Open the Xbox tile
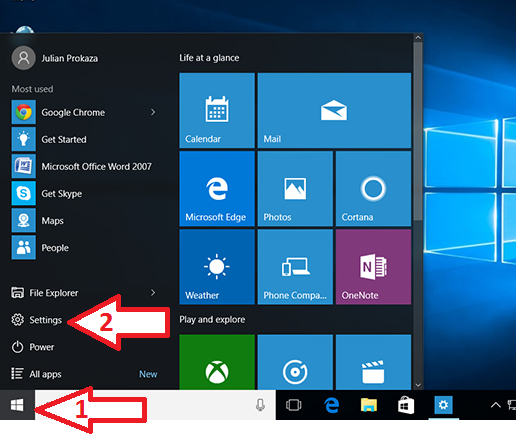516x443 pixels. coord(217,362)
